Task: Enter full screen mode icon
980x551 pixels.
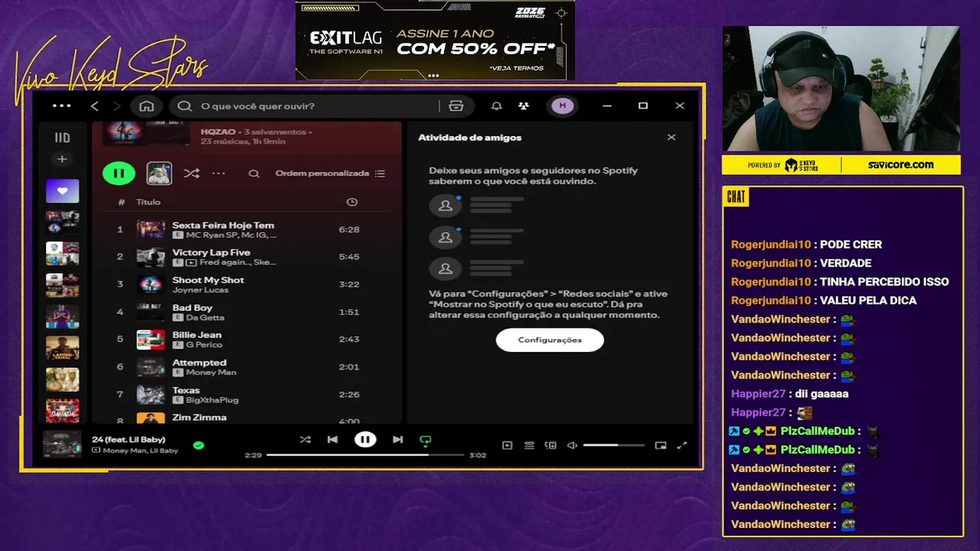Action: click(682, 445)
